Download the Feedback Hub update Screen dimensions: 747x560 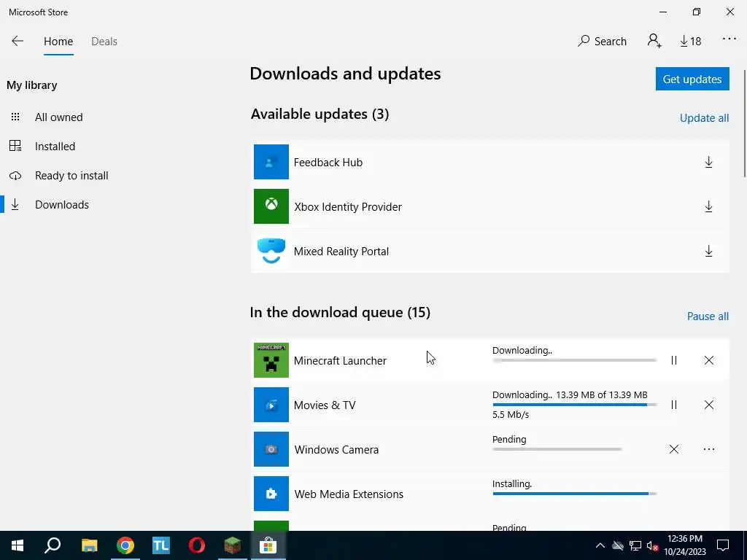click(x=709, y=163)
